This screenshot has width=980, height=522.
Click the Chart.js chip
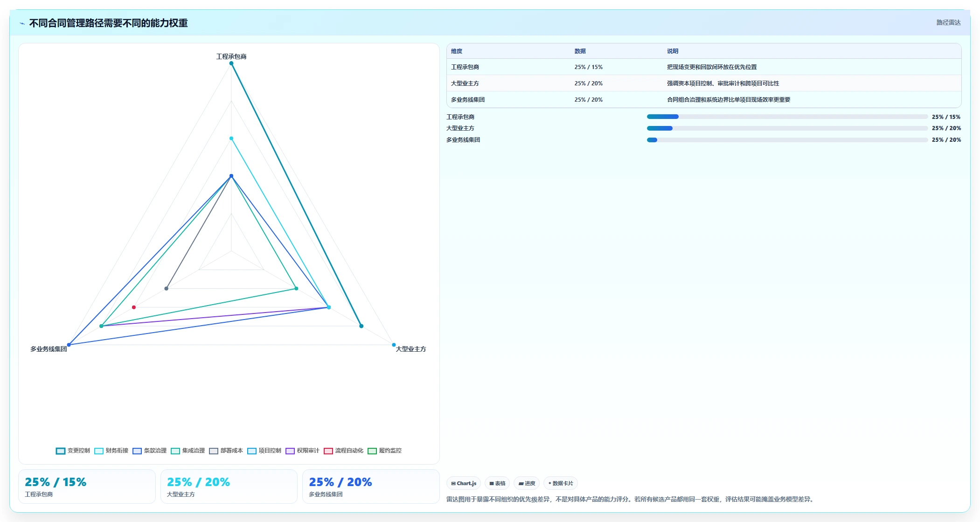pyautogui.click(x=464, y=483)
